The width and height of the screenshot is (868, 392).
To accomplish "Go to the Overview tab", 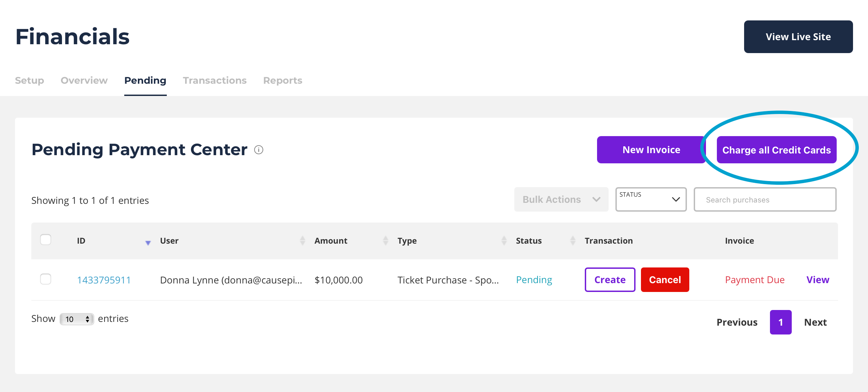I will [84, 80].
